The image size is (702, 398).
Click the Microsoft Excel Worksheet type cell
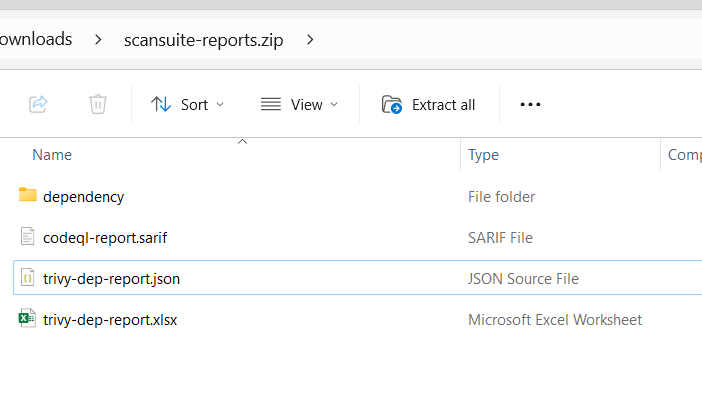[x=555, y=320]
